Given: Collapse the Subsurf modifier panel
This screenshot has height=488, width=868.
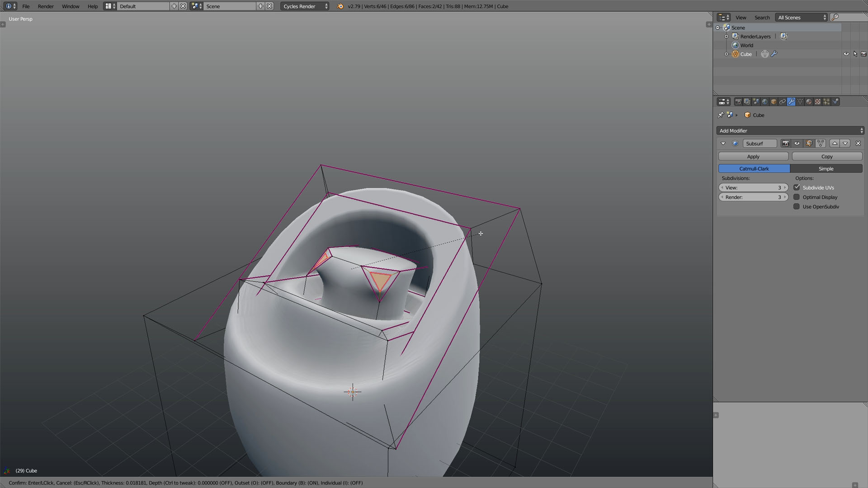Looking at the screenshot, I should pyautogui.click(x=723, y=143).
